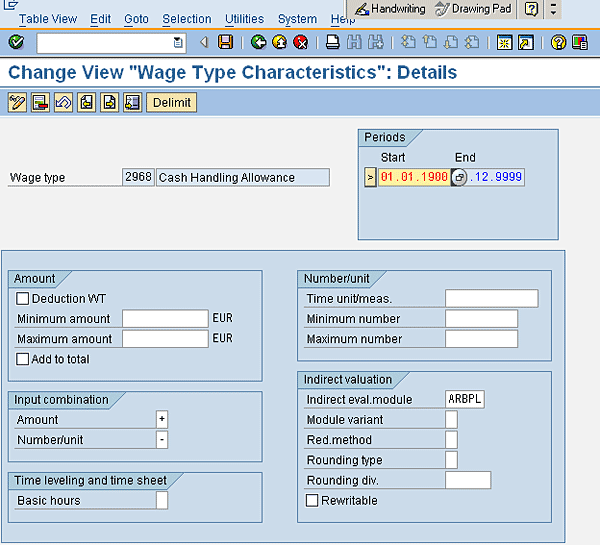Click the Print icon in toolbar
The width and height of the screenshot is (600, 545).
tap(333, 42)
